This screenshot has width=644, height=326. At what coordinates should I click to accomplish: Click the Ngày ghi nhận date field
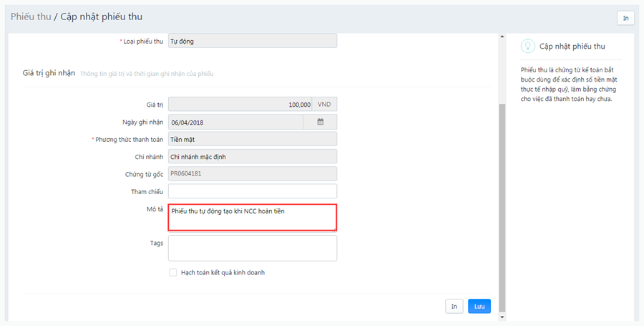(235, 122)
